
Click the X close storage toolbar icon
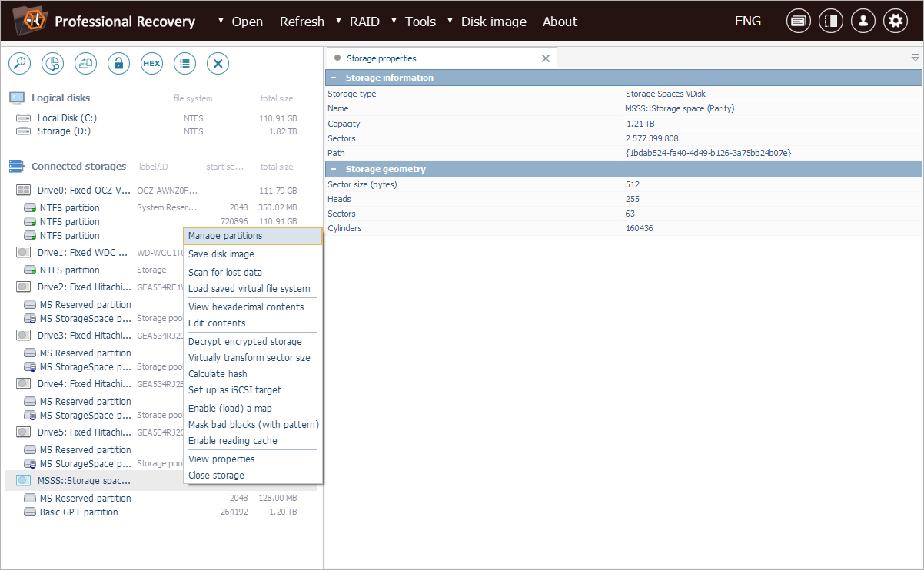tap(218, 64)
